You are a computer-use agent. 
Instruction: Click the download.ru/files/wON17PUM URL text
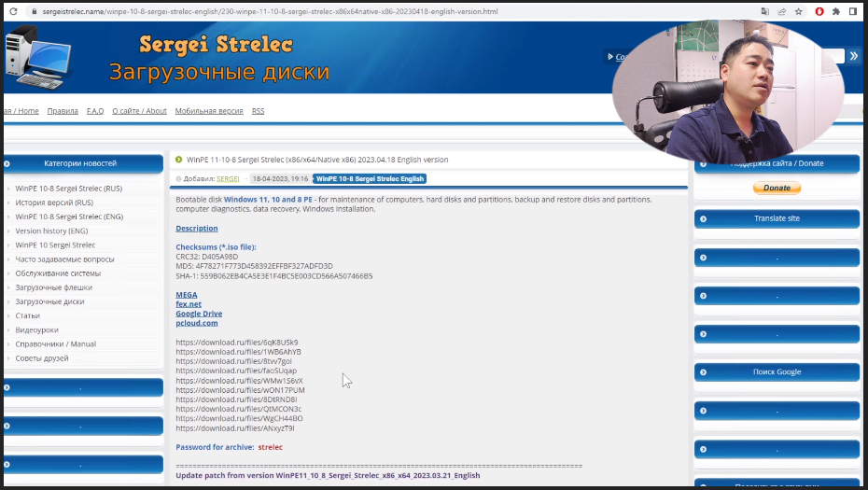click(x=240, y=390)
